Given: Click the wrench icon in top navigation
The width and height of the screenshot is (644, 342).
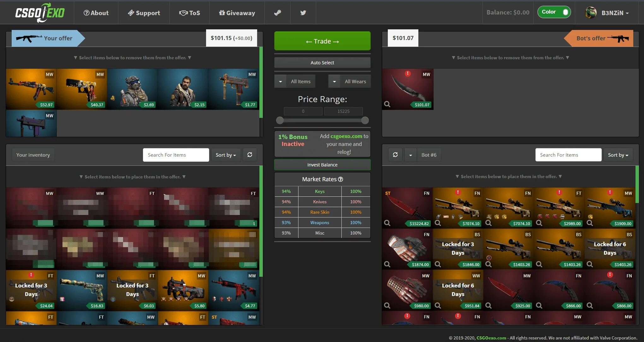Looking at the screenshot, I should (x=277, y=13).
